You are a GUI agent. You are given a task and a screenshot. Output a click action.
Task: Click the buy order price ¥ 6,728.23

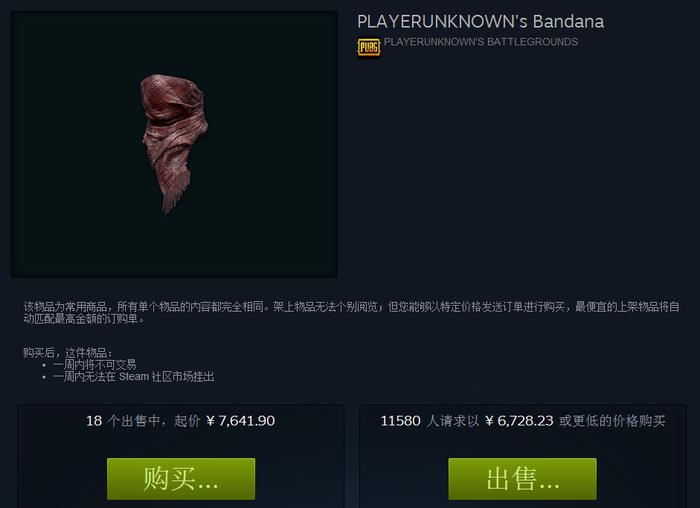pyautogui.click(x=519, y=421)
